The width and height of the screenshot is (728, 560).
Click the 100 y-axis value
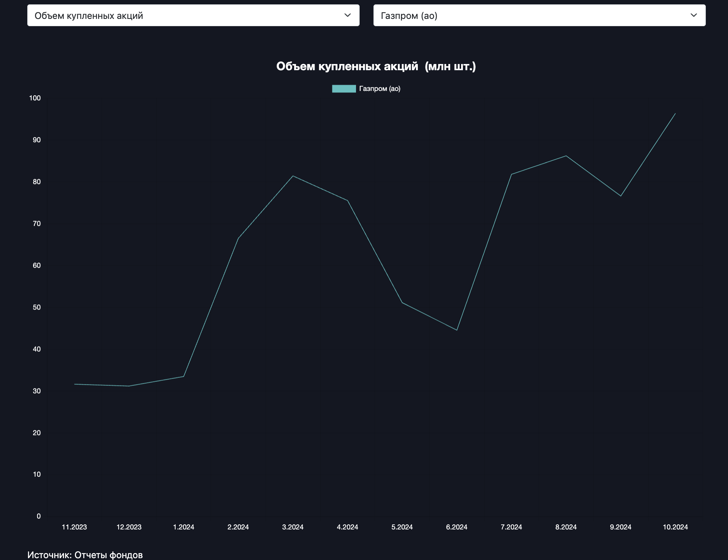click(35, 98)
